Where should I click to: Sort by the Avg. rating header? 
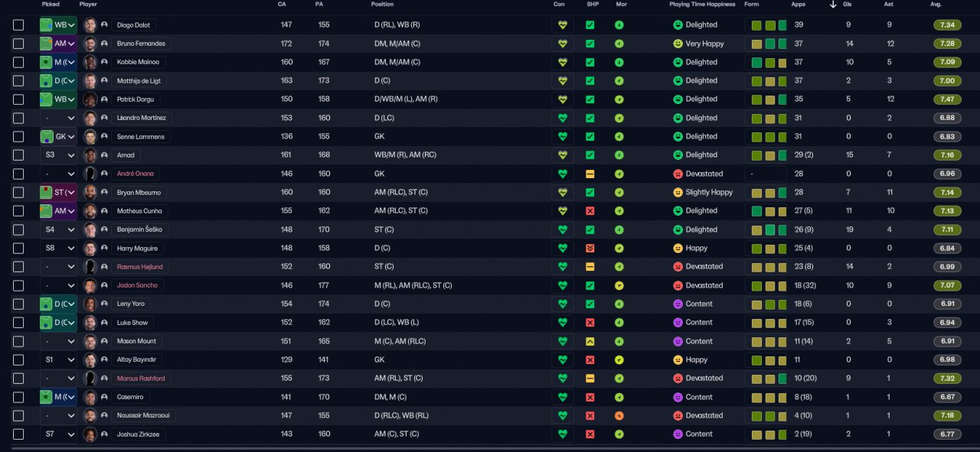tap(936, 5)
